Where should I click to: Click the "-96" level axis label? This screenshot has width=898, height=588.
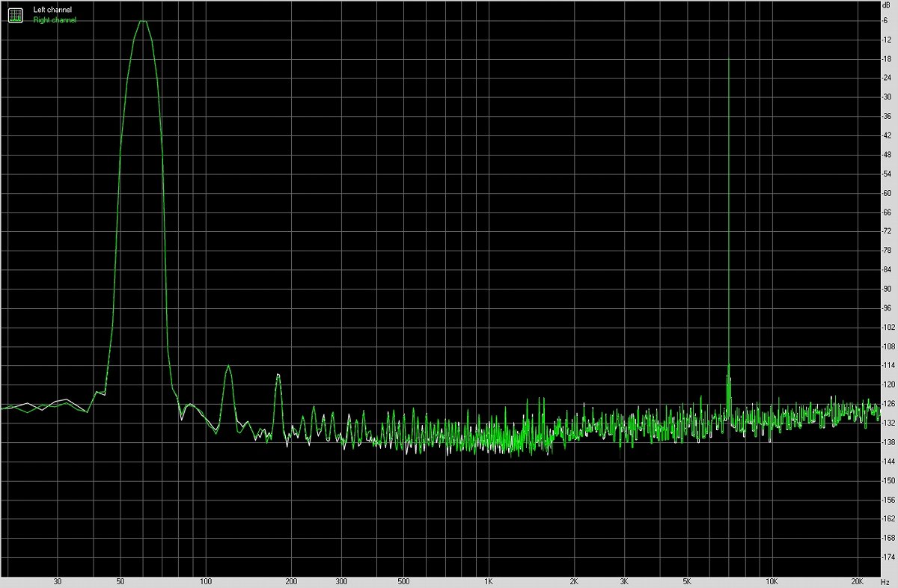point(887,308)
